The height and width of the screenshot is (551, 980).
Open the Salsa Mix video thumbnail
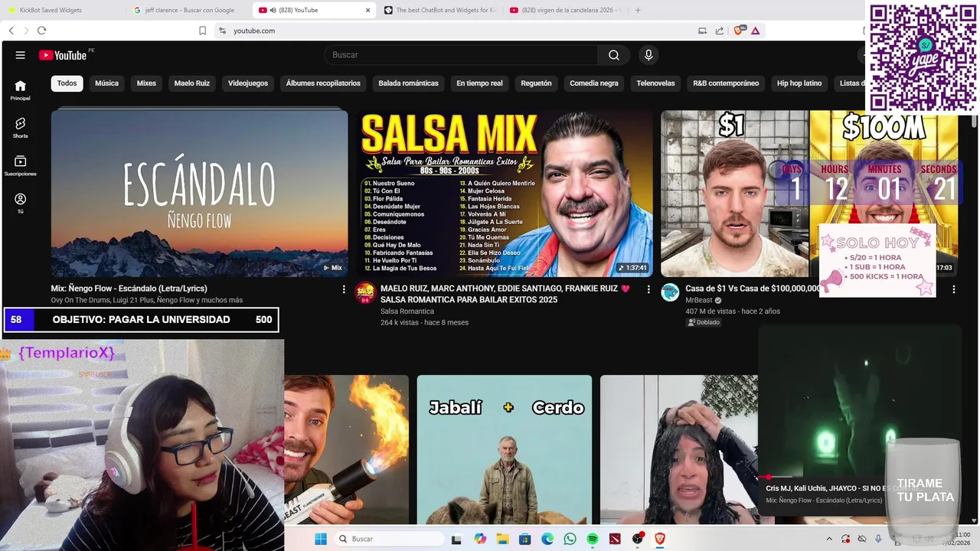(504, 194)
